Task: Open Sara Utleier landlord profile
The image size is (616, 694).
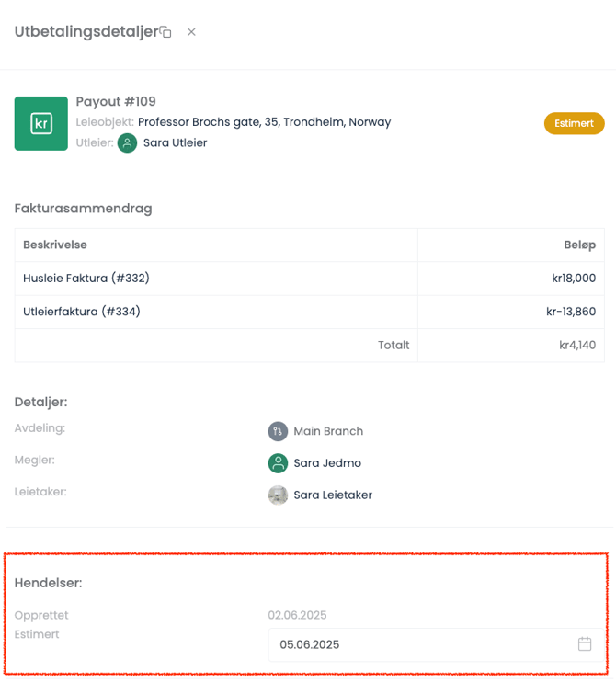Action: click(x=175, y=143)
